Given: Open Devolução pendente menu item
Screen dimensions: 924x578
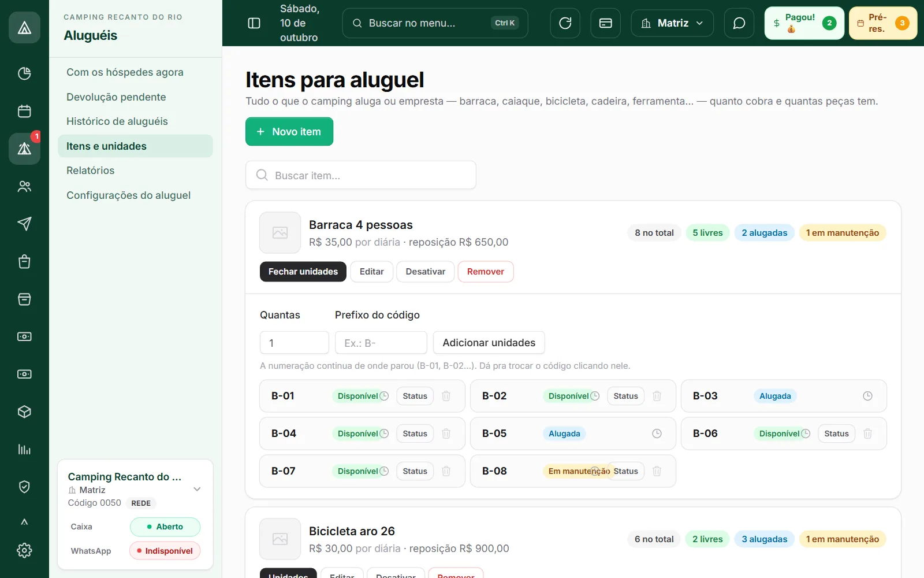Looking at the screenshot, I should click(135, 97).
